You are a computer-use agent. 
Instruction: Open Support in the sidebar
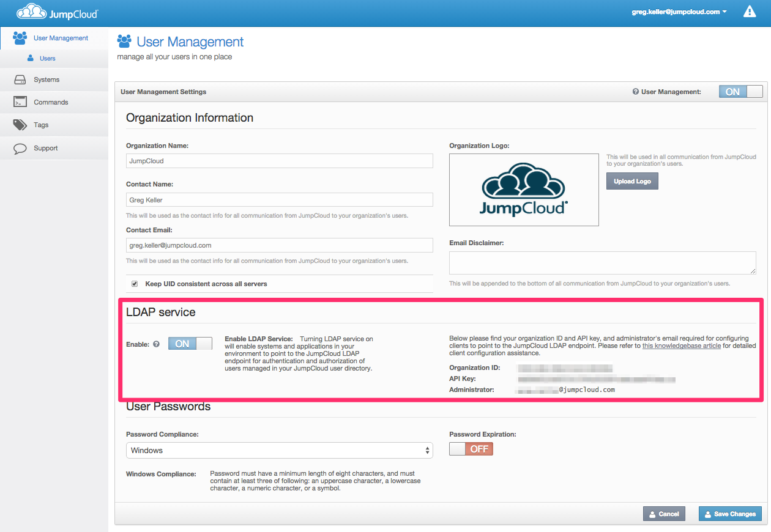click(x=54, y=148)
